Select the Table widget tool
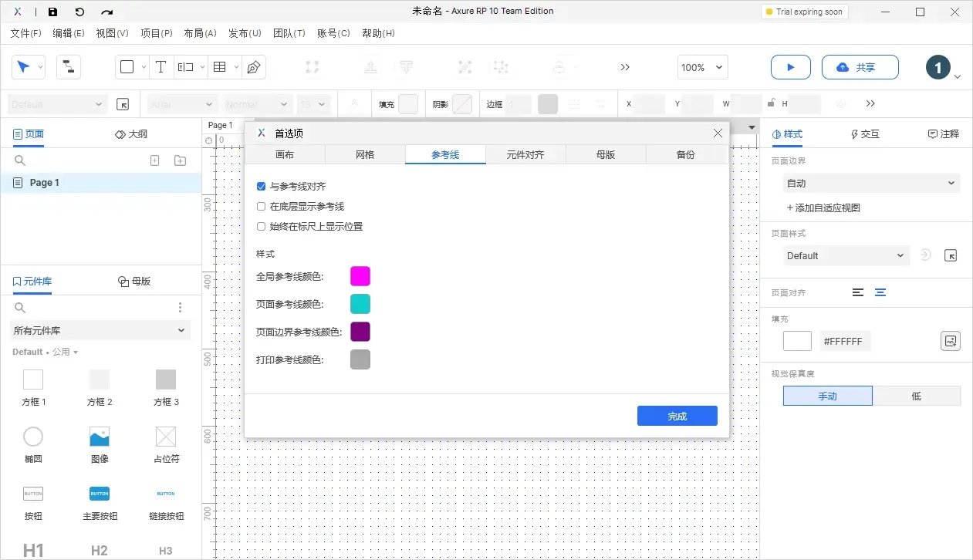973x560 pixels. point(219,67)
